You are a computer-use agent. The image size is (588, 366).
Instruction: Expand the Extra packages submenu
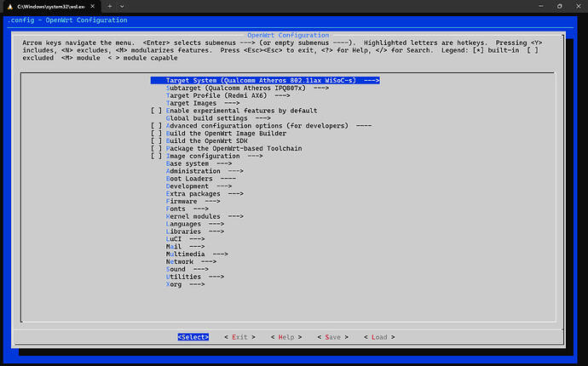point(205,194)
